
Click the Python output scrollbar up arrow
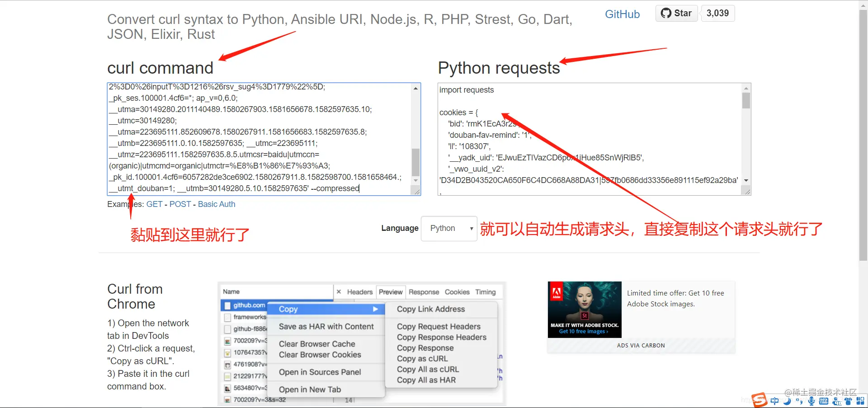pos(746,88)
